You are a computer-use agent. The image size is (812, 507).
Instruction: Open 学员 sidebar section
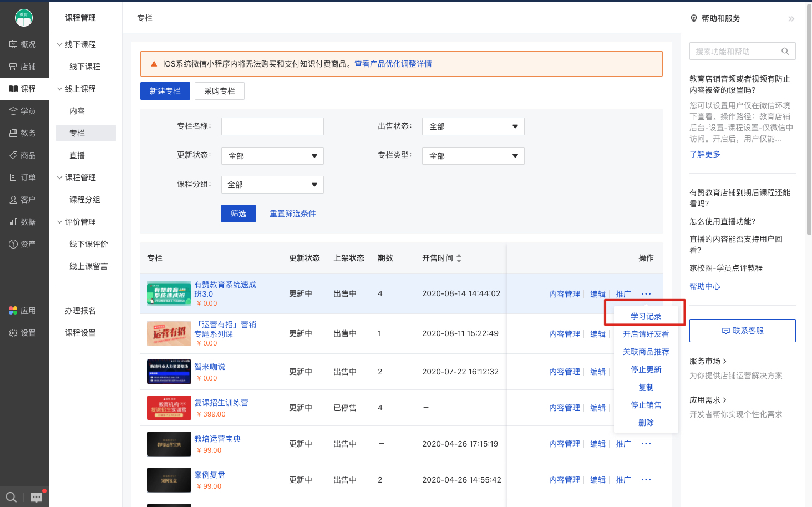(x=23, y=111)
